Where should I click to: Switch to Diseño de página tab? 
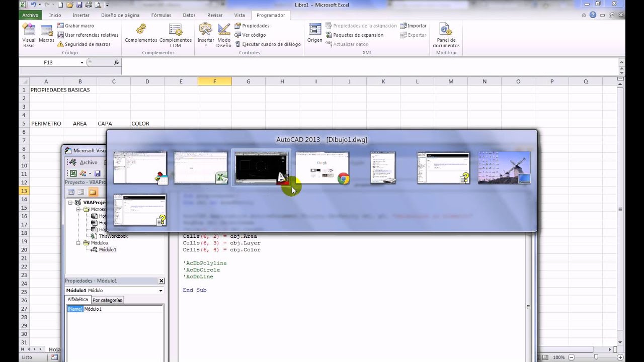pos(120,15)
